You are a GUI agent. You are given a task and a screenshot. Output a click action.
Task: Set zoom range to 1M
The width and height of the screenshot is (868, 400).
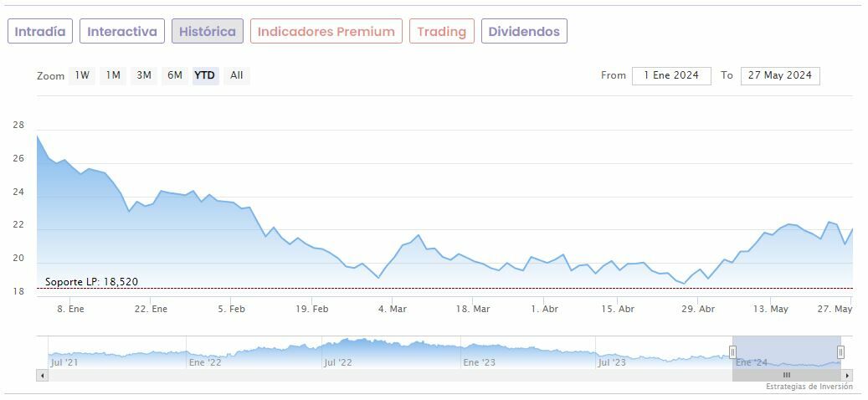coord(113,75)
